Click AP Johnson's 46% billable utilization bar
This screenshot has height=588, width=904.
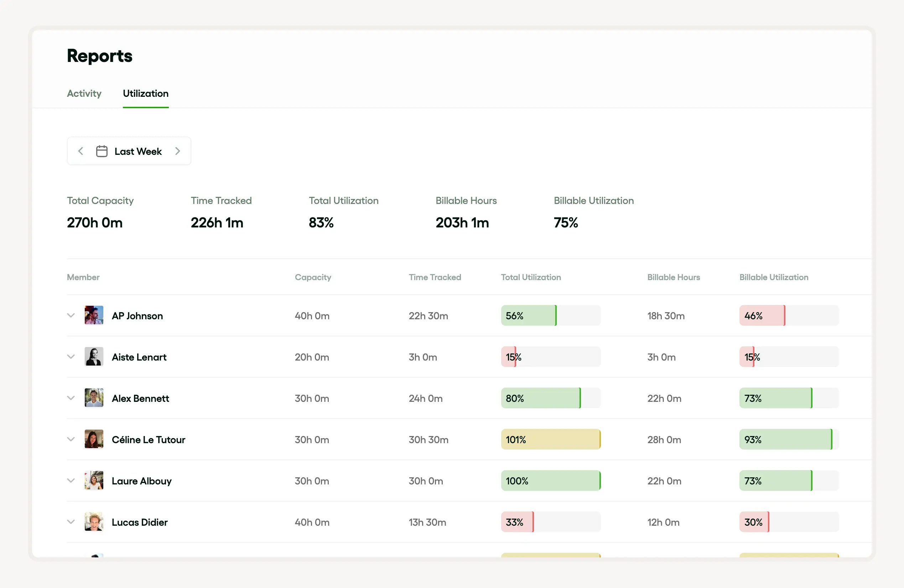point(789,315)
